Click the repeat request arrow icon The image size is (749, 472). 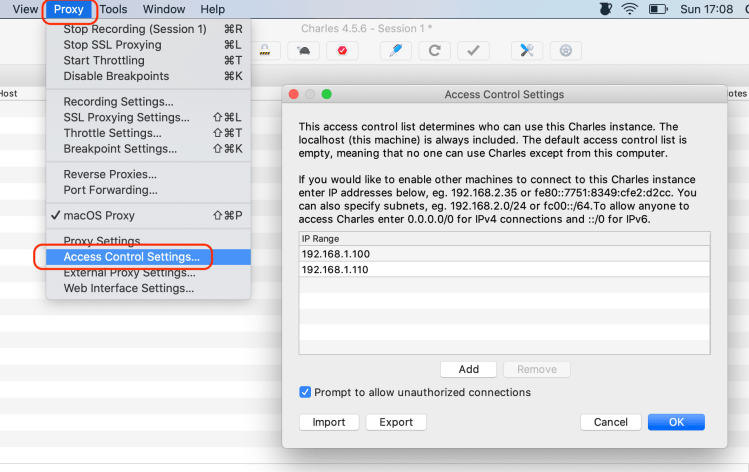pos(434,50)
